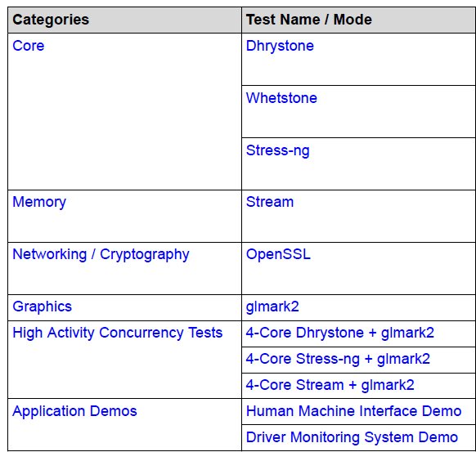
Task: Open the Graphics category link
Action: coord(42,307)
